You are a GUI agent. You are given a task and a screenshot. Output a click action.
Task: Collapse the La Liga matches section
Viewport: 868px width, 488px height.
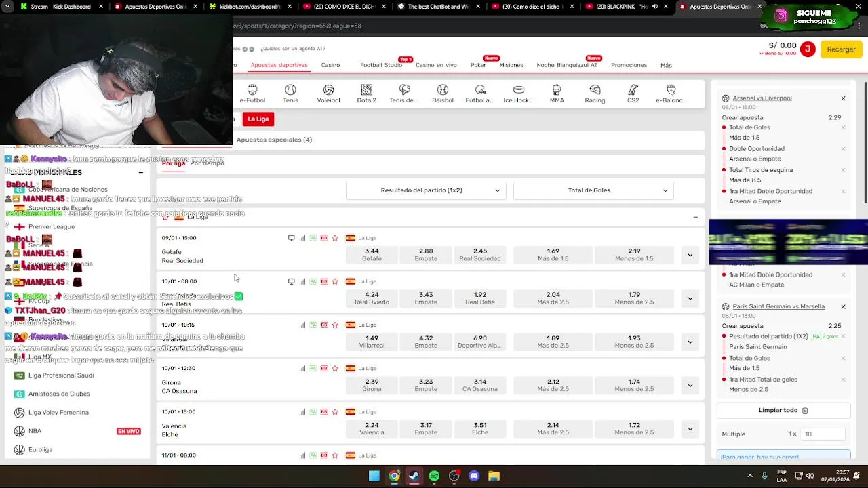click(695, 217)
